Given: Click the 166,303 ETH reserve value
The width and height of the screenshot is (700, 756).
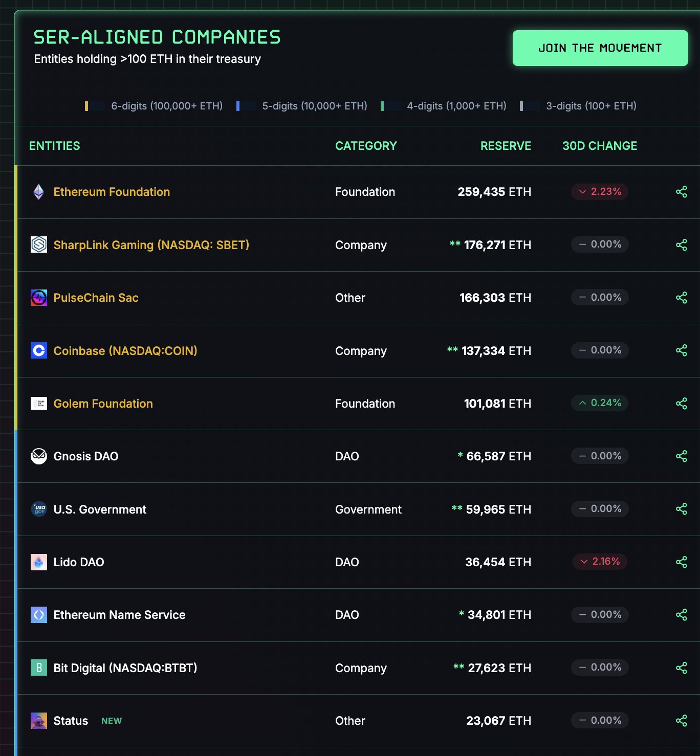Looking at the screenshot, I should (495, 298).
